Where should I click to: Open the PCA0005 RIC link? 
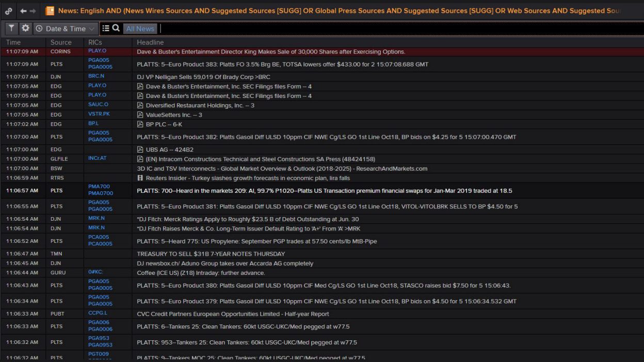[100, 244]
